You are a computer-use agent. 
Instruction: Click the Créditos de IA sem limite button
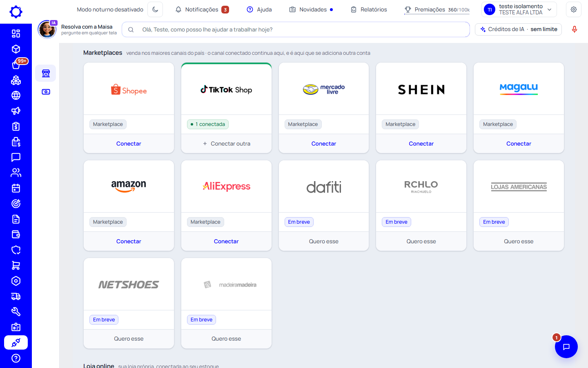[x=519, y=29]
